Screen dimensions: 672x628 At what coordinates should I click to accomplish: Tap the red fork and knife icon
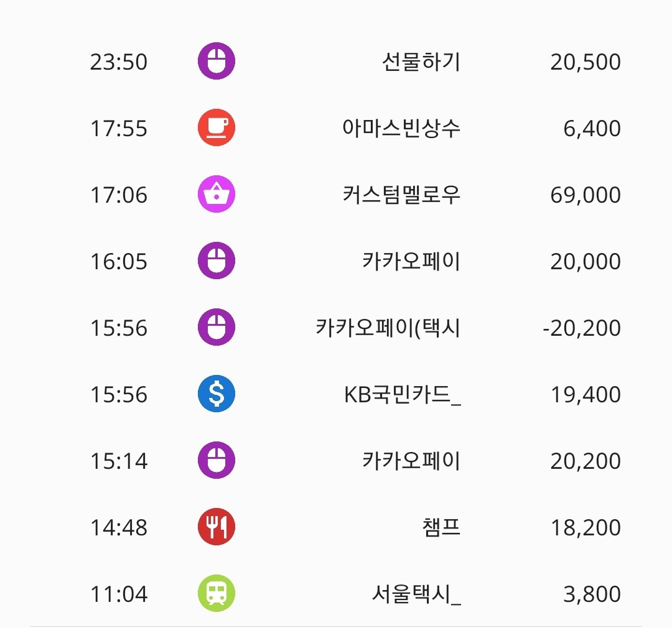click(217, 527)
